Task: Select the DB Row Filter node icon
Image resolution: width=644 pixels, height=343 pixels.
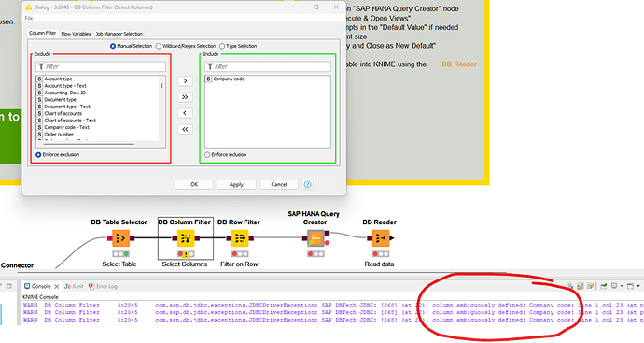Action: (240, 238)
